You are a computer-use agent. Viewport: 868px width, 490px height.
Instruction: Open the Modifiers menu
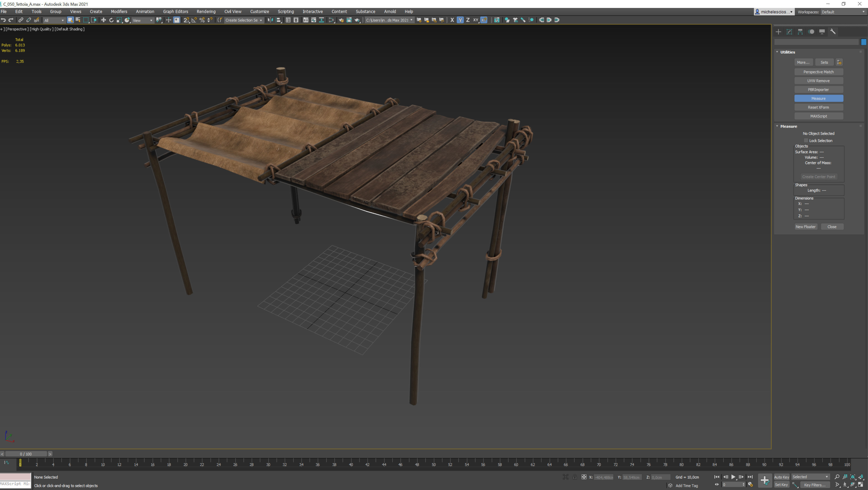(x=119, y=11)
